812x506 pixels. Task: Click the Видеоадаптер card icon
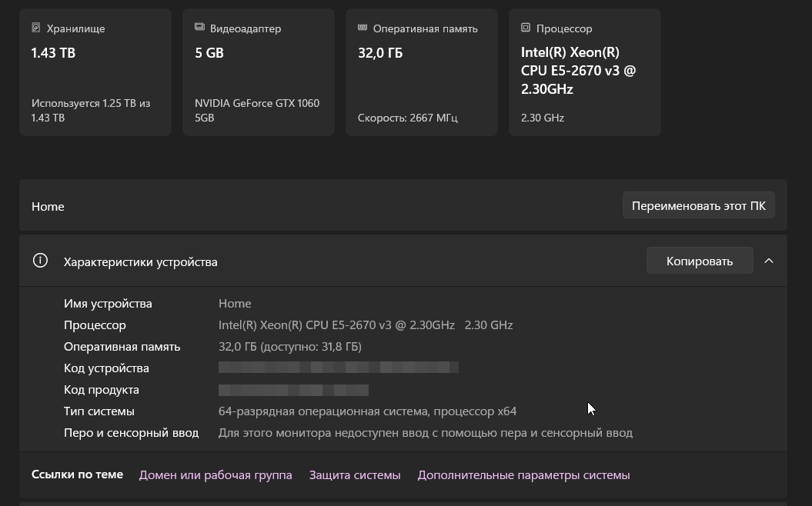pos(199,28)
